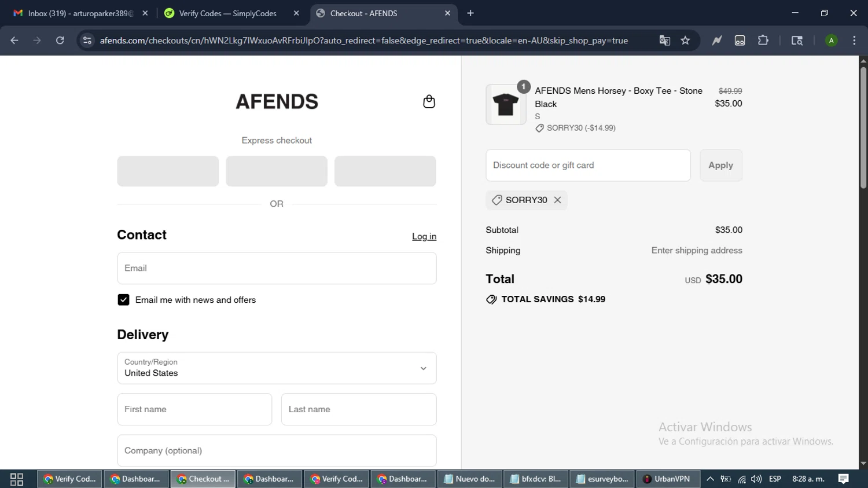The image size is (868, 488).
Task: Click the page vertical scrollbar thumb
Action: click(863, 127)
